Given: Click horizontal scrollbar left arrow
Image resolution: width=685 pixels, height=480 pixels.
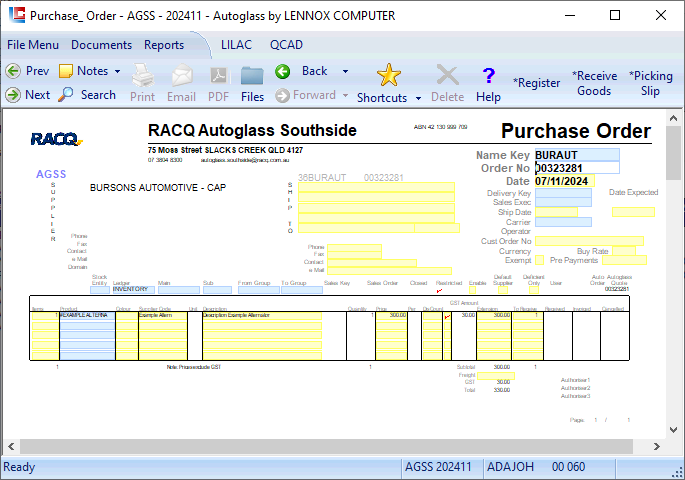Looking at the screenshot, I should (11, 446).
